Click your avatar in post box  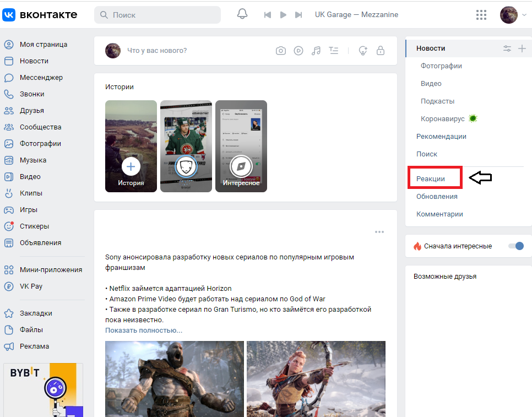click(113, 51)
